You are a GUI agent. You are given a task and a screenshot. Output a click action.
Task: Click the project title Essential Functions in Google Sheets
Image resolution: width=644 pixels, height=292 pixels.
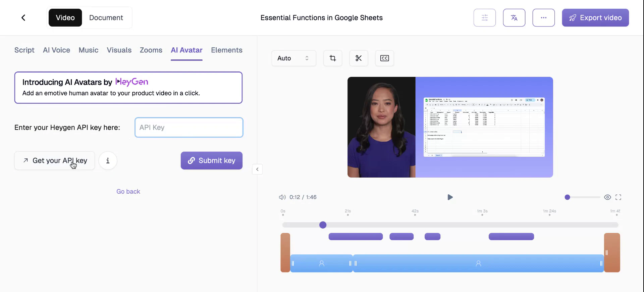tap(322, 18)
